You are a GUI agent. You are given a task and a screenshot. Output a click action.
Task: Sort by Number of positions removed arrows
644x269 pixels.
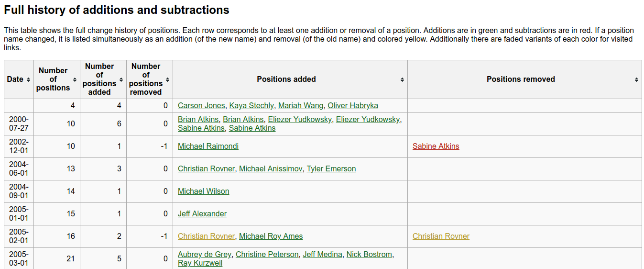point(168,79)
